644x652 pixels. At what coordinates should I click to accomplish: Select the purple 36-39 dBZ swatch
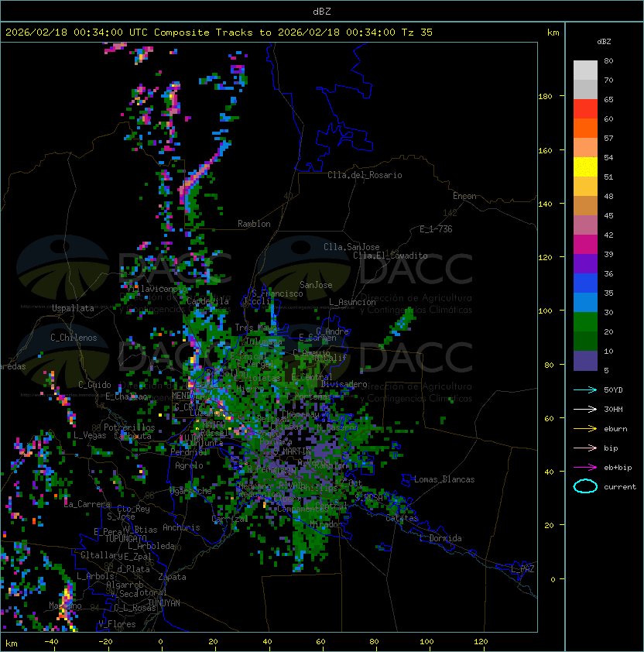tap(585, 263)
